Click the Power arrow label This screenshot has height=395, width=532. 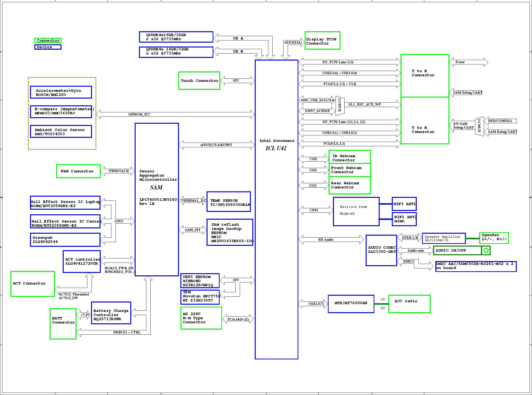pyautogui.click(x=460, y=62)
